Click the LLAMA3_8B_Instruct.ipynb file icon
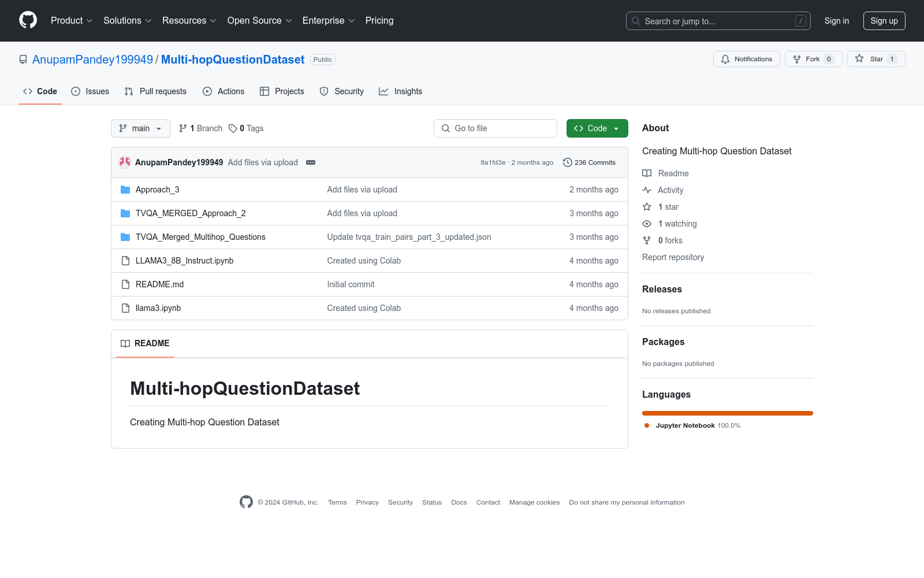924x578 pixels. pyautogui.click(x=125, y=261)
